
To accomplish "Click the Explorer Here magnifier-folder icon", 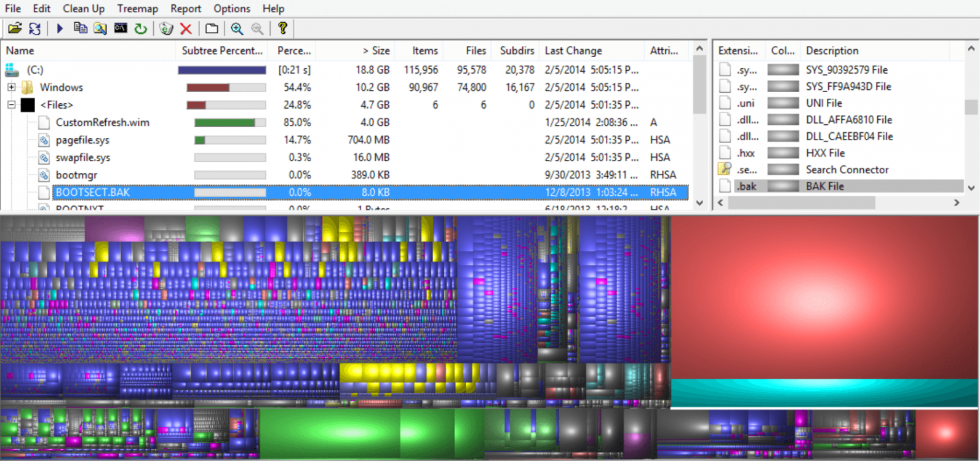I will [x=100, y=28].
